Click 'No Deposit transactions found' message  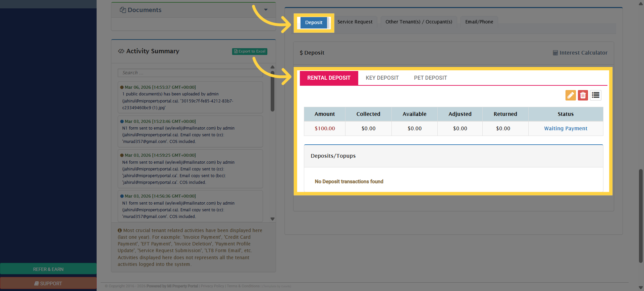click(349, 181)
